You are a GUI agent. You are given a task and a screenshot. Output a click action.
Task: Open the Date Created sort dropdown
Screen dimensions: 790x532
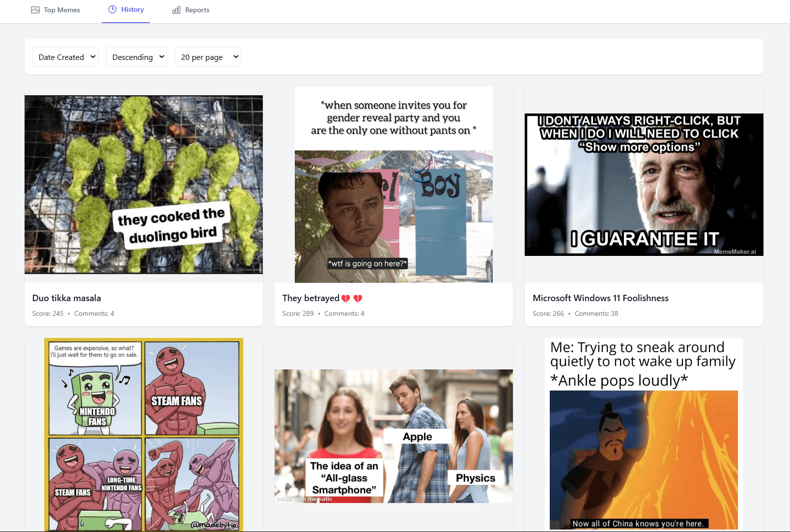[x=65, y=57]
